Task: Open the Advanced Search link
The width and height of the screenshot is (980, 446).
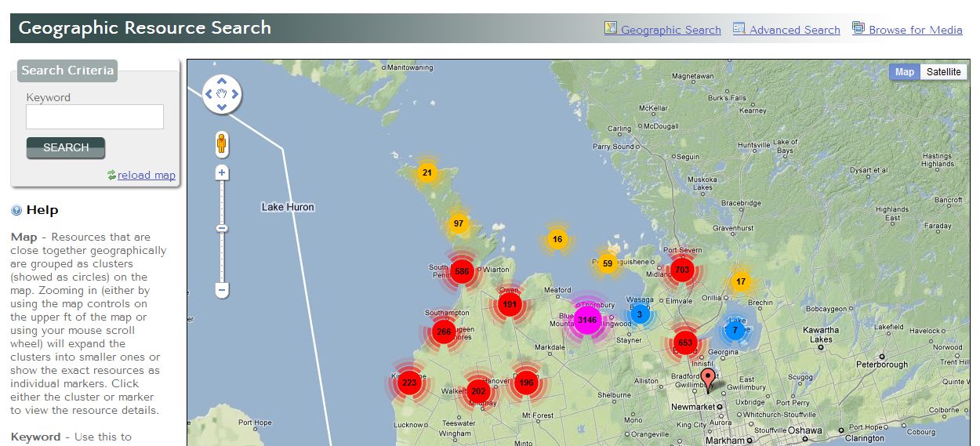Action: (x=795, y=30)
